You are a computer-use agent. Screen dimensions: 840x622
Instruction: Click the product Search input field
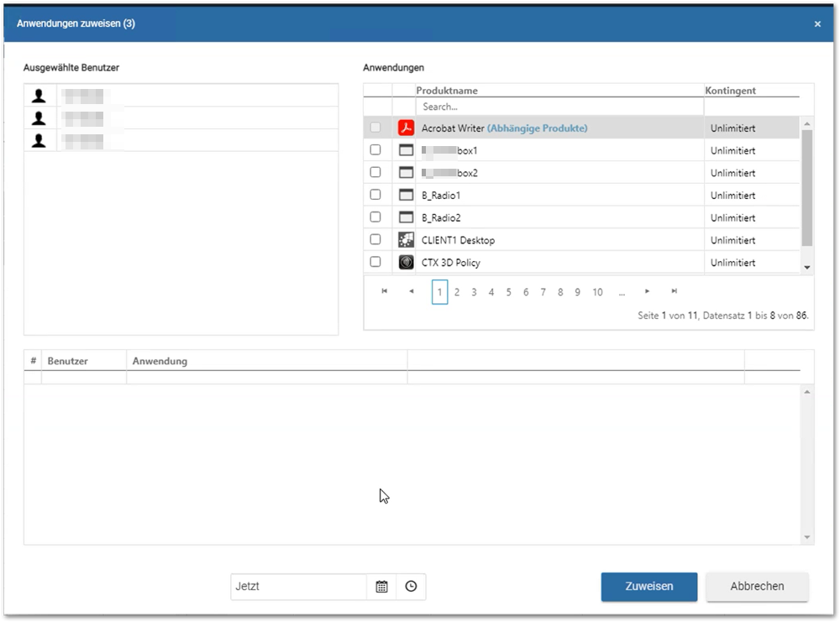(x=559, y=107)
